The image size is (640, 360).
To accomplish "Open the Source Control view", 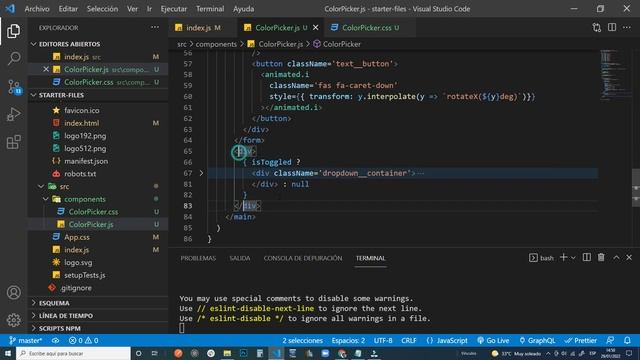I will coord(13,87).
